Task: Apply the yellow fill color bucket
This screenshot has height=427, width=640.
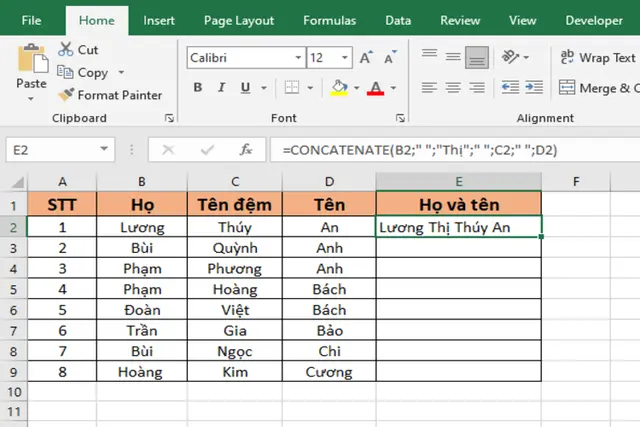Action: click(339, 87)
